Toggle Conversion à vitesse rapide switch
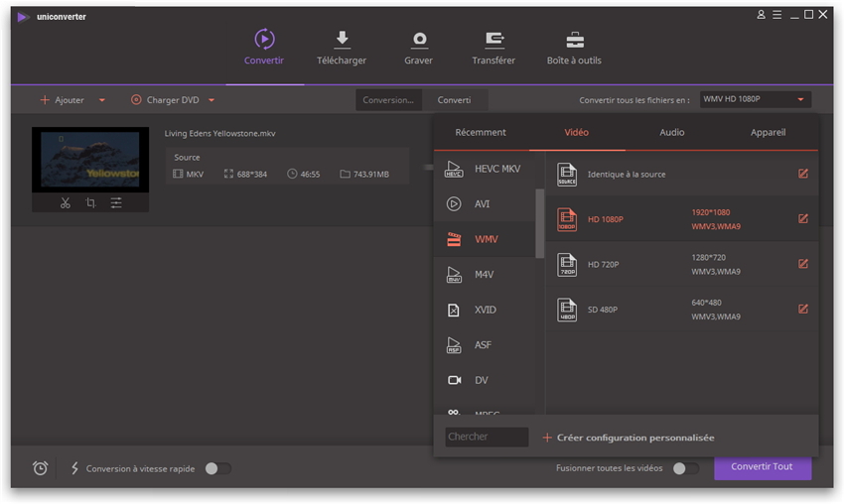The height and width of the screenshot is (504, 844). coord(218,468)
